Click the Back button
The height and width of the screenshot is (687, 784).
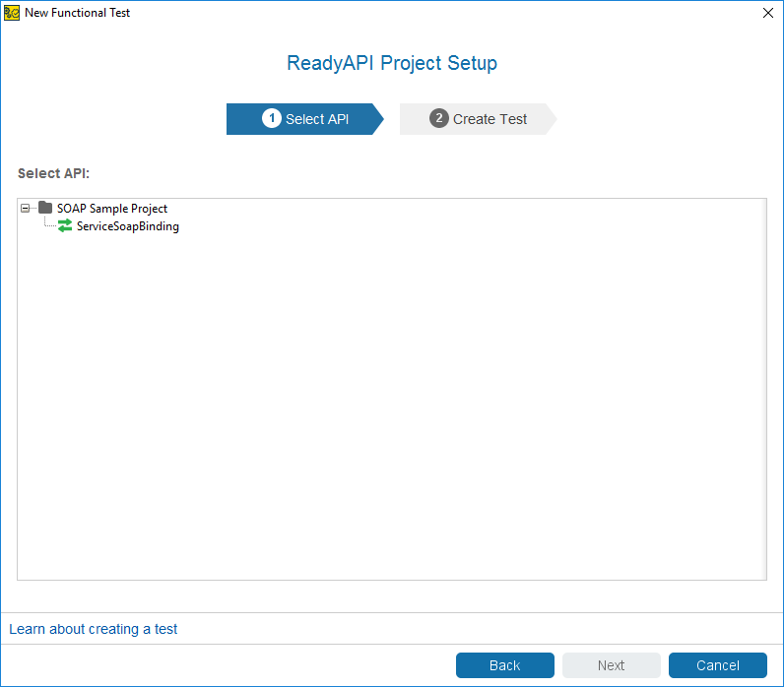(505, 665)
